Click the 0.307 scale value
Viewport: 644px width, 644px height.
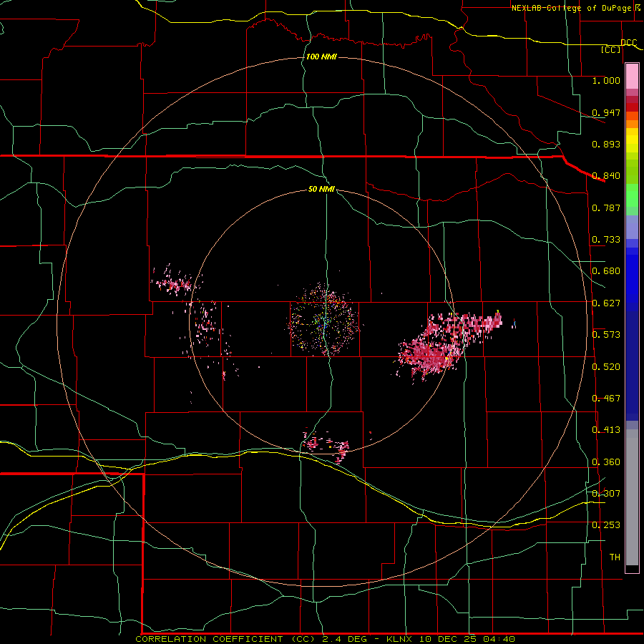pos(606,493)
